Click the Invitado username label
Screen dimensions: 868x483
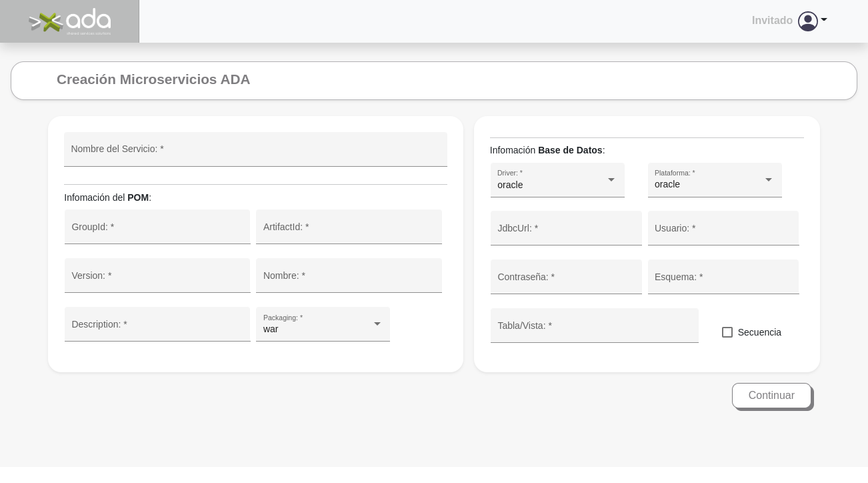pos(772,21)
